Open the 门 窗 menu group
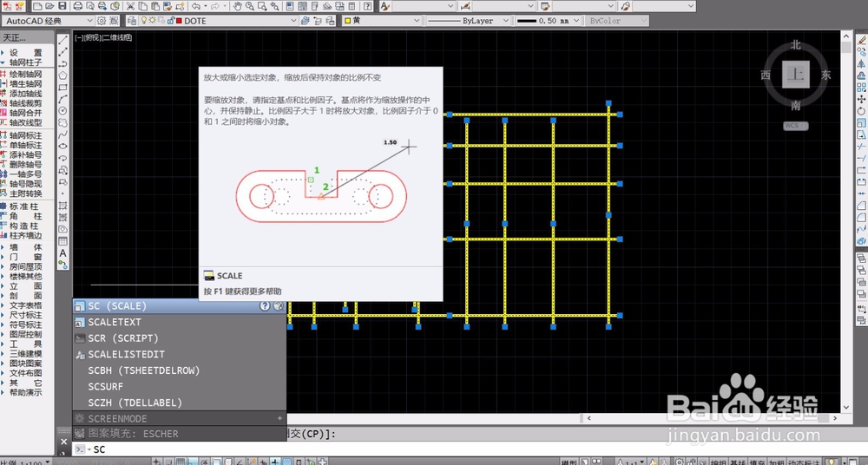This screenshot has width=868, height=465. click(x=26, y=257)
